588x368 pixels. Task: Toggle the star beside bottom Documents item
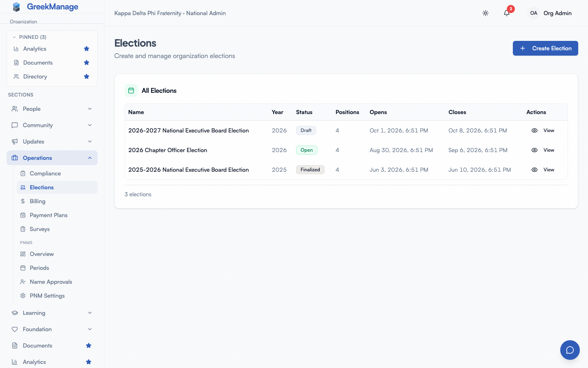pyautogui.click(x=89, y=346)
